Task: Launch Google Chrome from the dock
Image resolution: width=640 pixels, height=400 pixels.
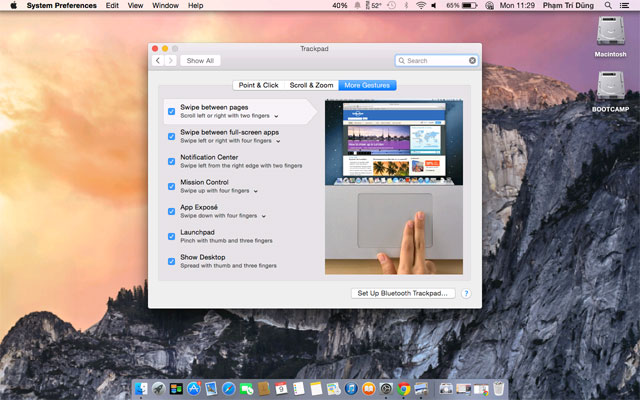Action: coord(404,389)
